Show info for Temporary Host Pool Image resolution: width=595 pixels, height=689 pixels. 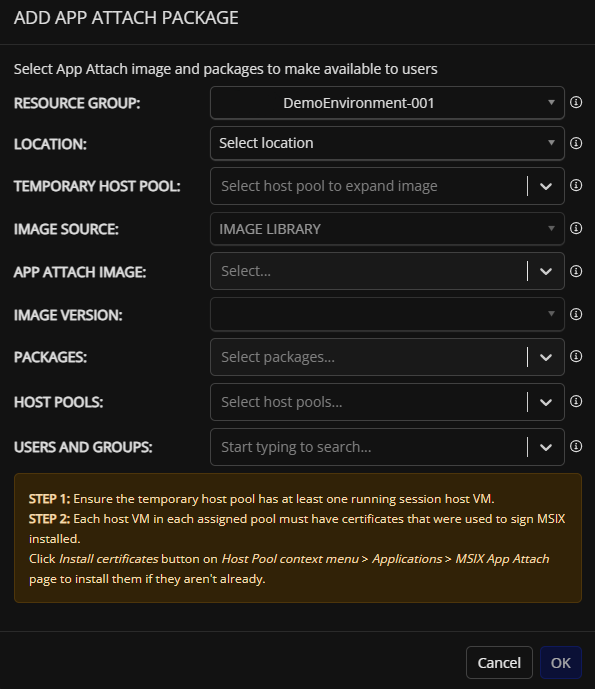click(576, 185)
